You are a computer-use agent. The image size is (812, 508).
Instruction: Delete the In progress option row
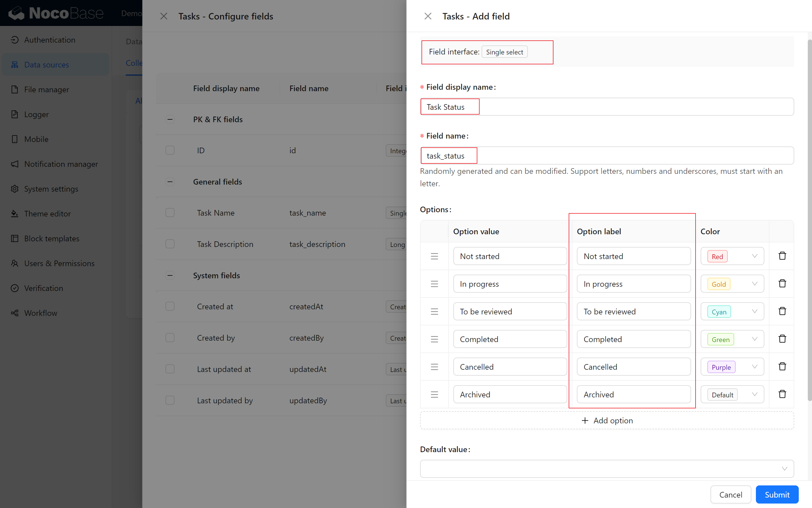pyautogui.click(x=782, y=284)
